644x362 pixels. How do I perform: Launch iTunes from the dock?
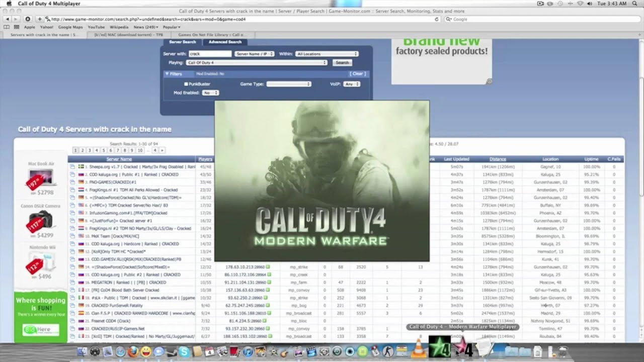coord(248,351)
